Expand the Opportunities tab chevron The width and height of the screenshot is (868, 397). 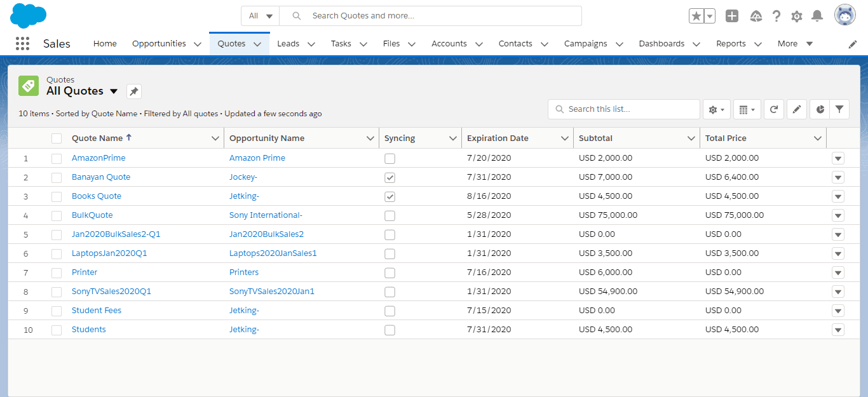[x=198, y=44]
